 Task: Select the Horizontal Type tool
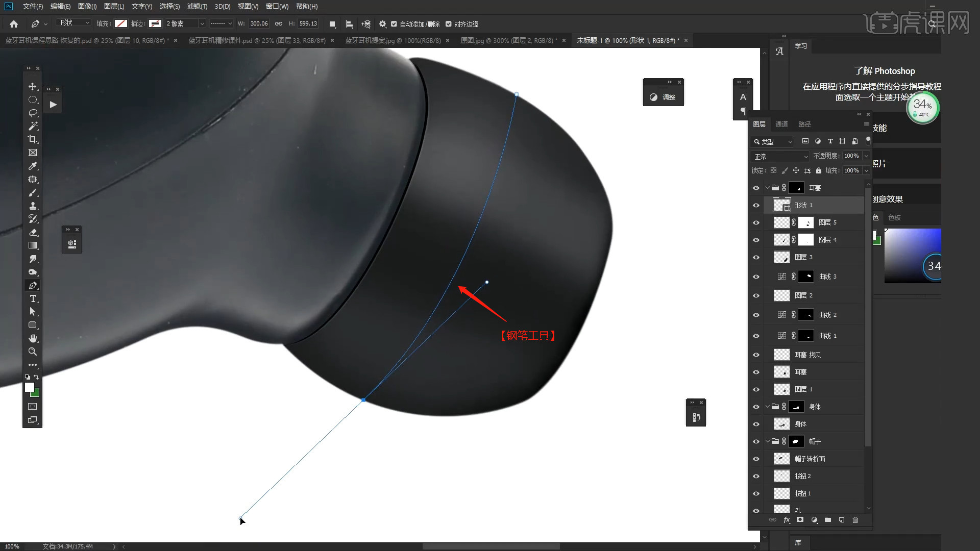click(33, 298)
